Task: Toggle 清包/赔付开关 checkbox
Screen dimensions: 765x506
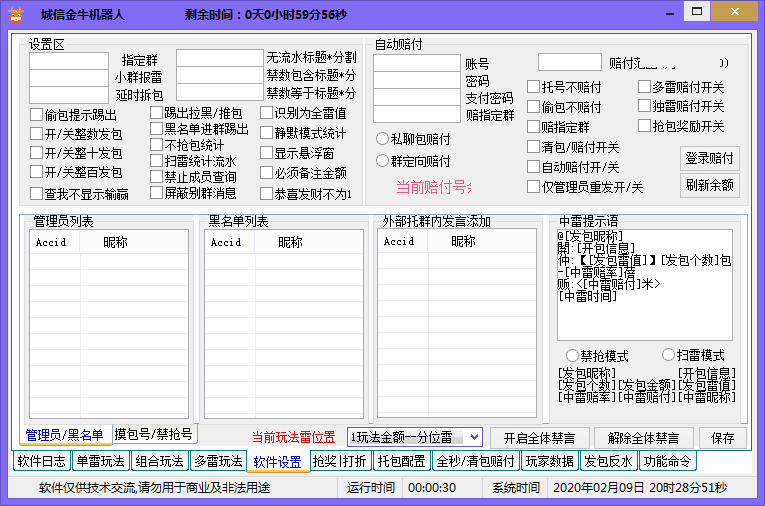Action: (534, 147)
